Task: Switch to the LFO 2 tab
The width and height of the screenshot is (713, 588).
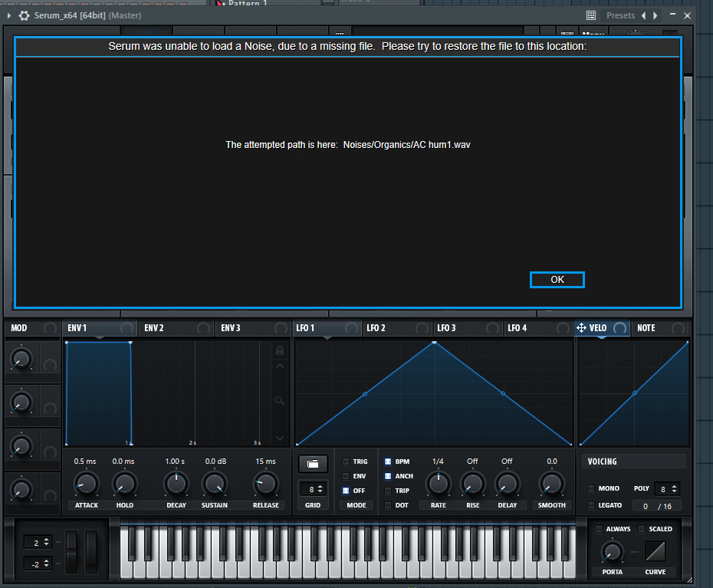Action: coord(397,328)
